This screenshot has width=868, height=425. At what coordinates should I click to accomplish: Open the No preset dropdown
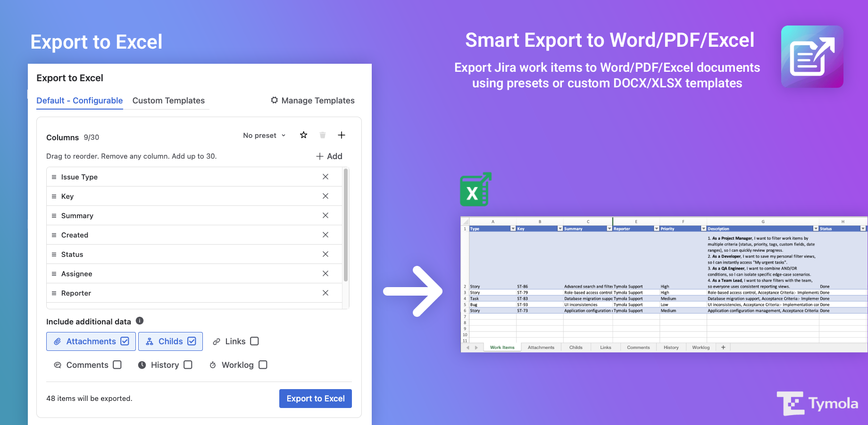point(264,136)
